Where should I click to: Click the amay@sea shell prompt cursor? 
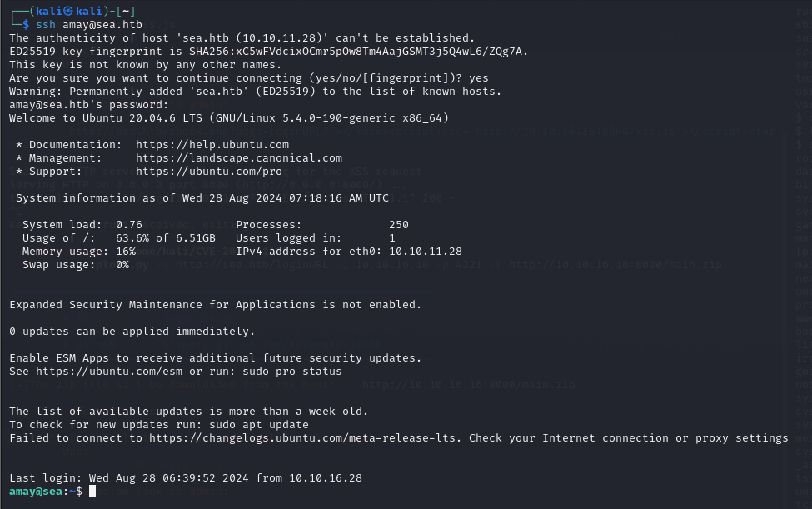click(x=92, y=491)
